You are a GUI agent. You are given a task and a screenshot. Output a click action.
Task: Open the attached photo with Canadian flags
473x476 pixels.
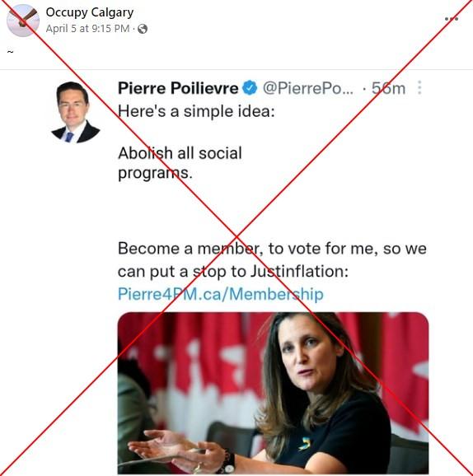click(x=273, y=393)
